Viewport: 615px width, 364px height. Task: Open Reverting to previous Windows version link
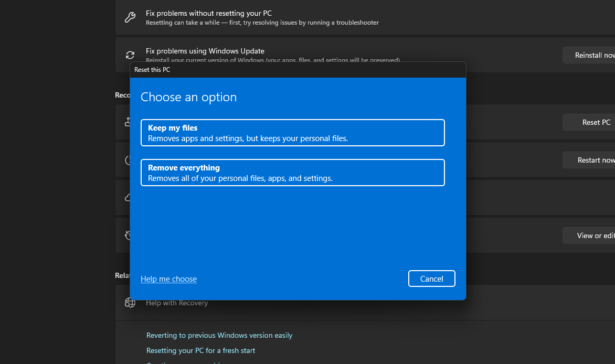[x=219, y=335]
